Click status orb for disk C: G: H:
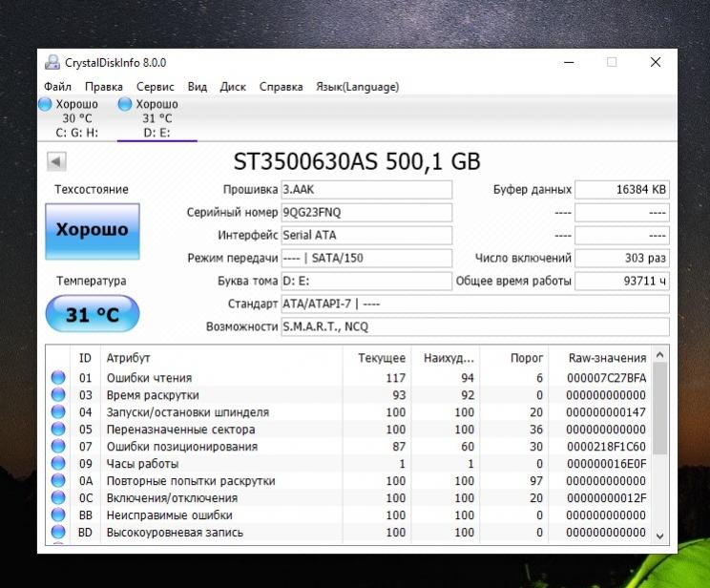 (x=45, y=104)
